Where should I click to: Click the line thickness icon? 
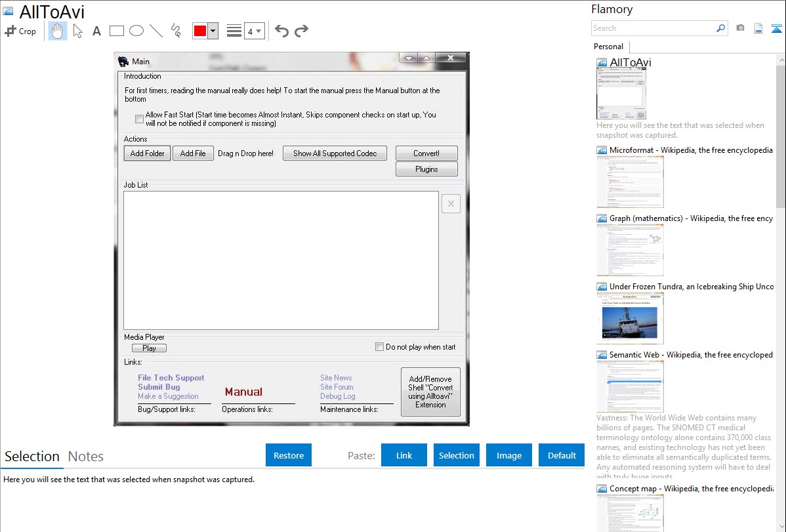click(x=234, y=31)
